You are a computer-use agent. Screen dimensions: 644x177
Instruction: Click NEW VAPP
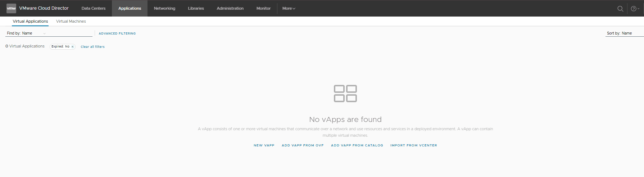click(264, 145)
